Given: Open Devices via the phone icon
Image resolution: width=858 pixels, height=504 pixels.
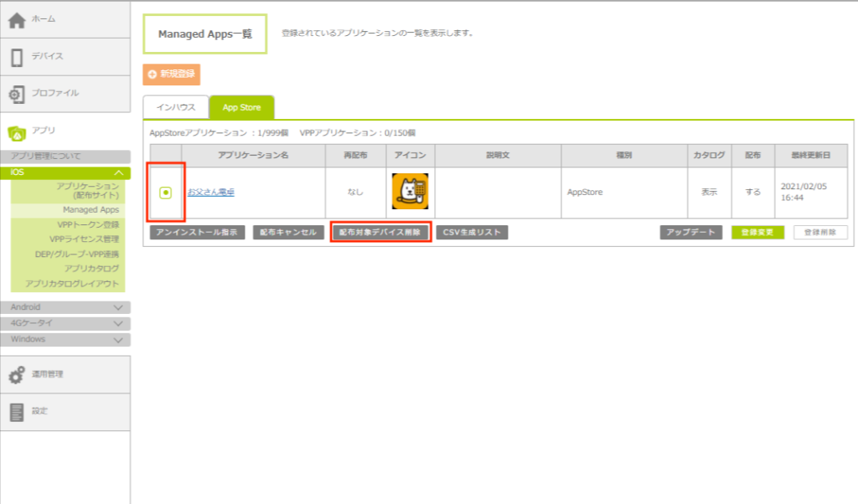Looking at the screenshot, I should click(x=17, y=57).
